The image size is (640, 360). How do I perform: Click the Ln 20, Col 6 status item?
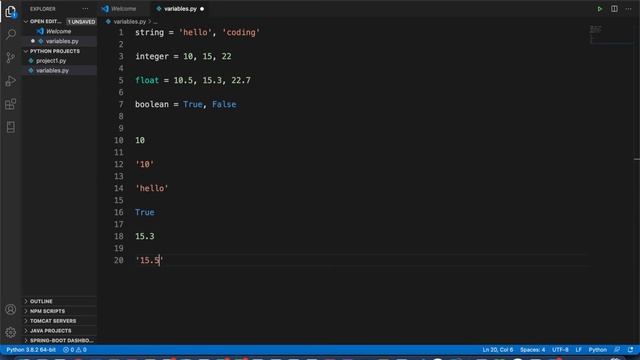(x=498, y=350)
